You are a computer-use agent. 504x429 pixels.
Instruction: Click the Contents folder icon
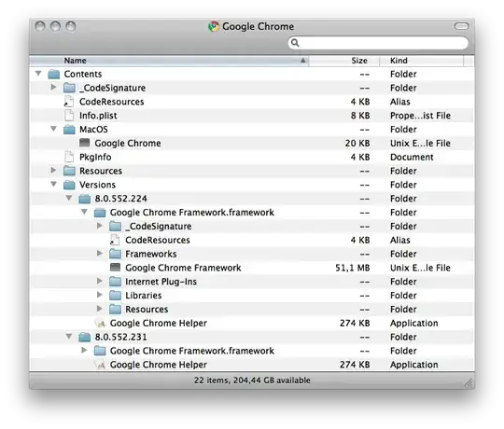[x=54, y=75]
